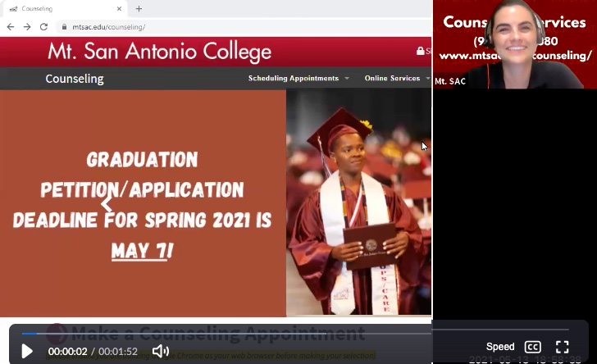This screenshot has width=597, height=364.
Task: Mute the video volume
Action: coord(161,351)
